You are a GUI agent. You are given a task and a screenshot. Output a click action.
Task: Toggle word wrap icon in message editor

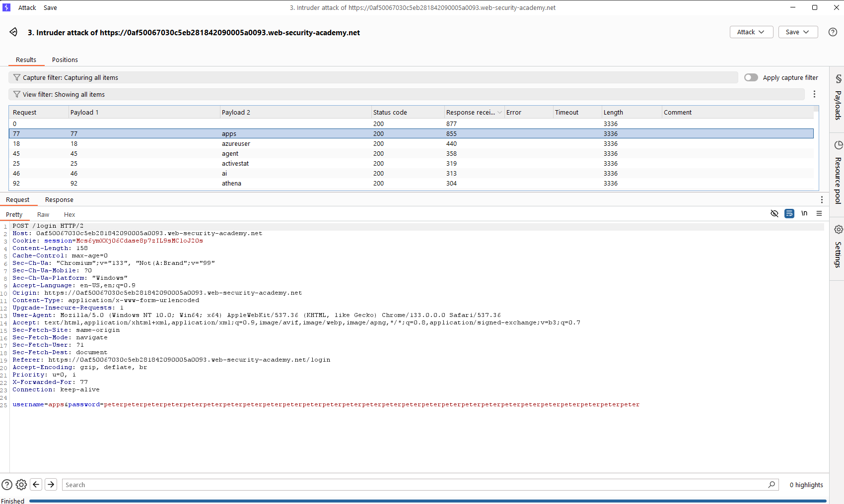click(789, 213)
